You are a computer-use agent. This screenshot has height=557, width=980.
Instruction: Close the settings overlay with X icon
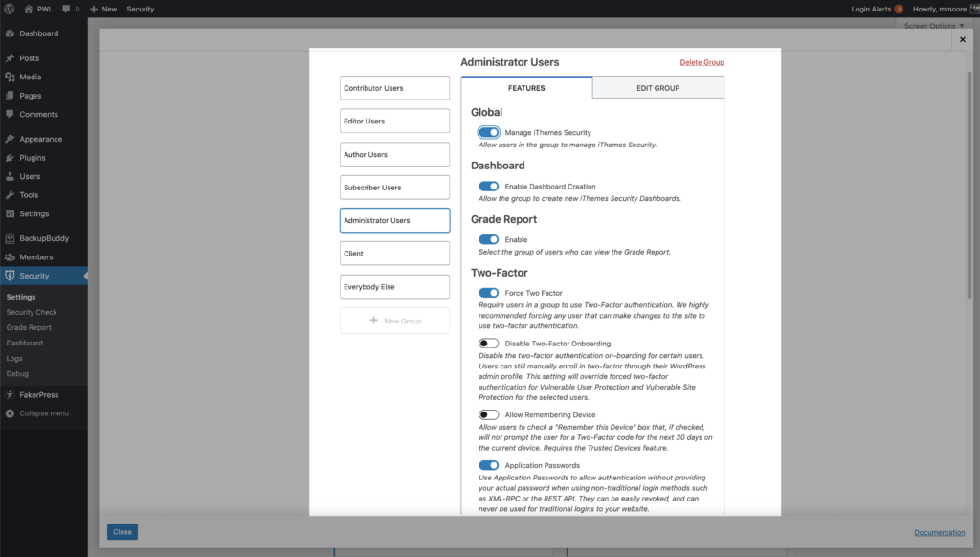[x=963, y=39]
